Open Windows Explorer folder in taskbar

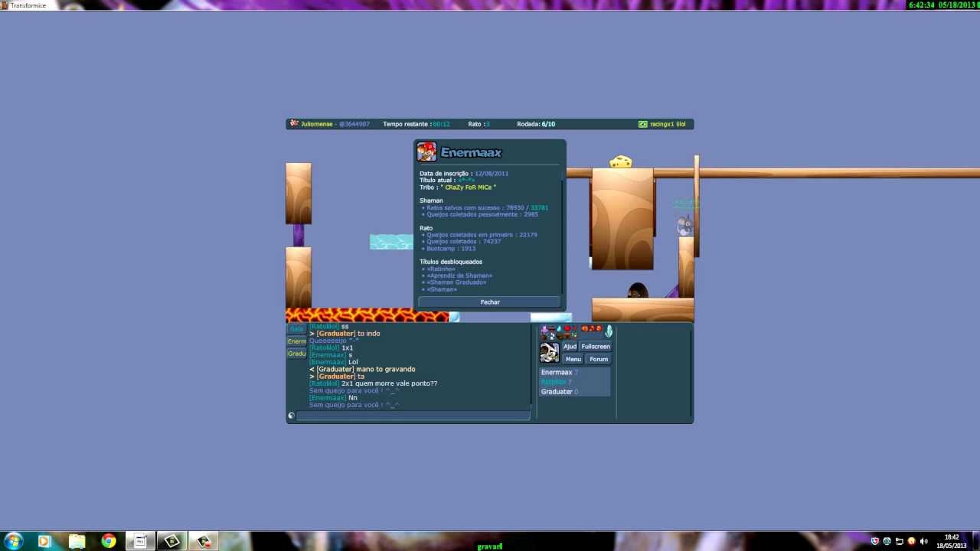point(77,541)
